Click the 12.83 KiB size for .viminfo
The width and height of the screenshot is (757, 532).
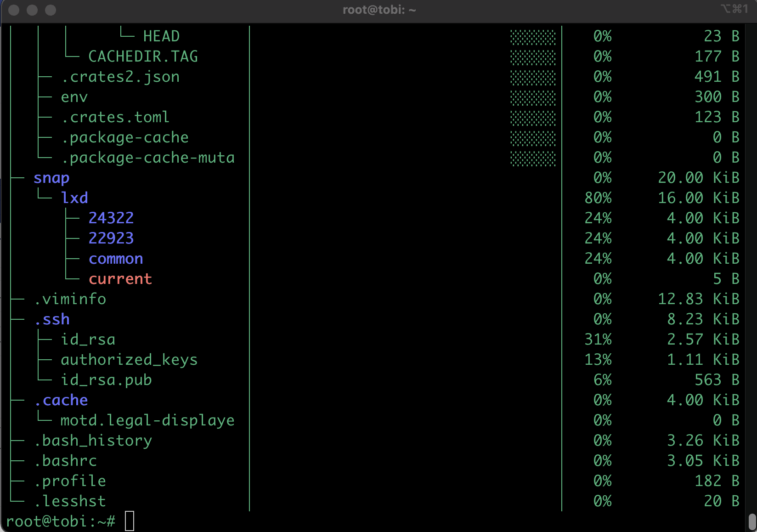[x=698, y=299]
